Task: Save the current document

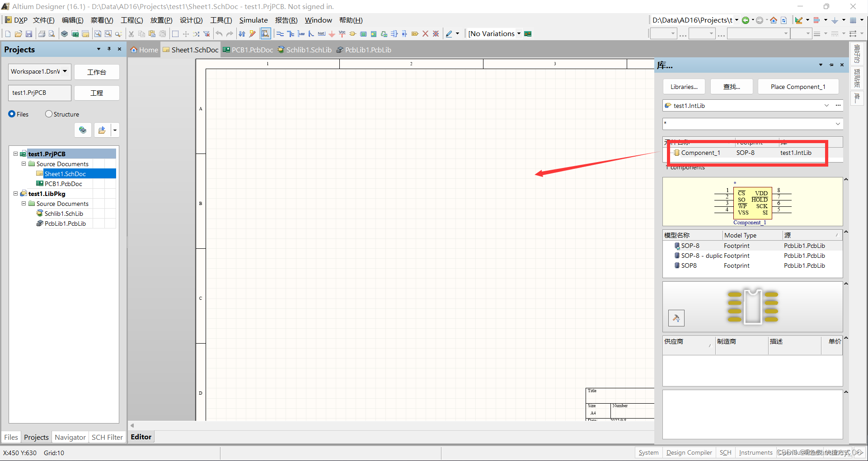Action: pyautogui.click(x=28, y=34)
